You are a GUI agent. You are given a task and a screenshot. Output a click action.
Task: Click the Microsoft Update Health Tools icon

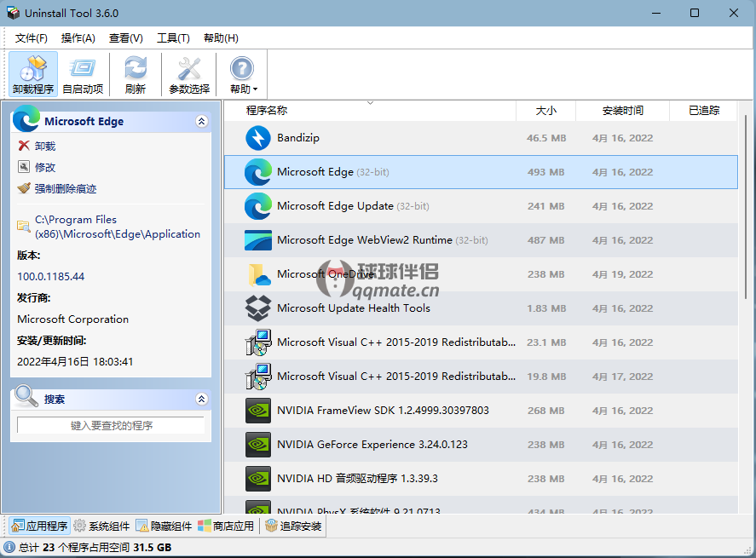click(258, 308)
